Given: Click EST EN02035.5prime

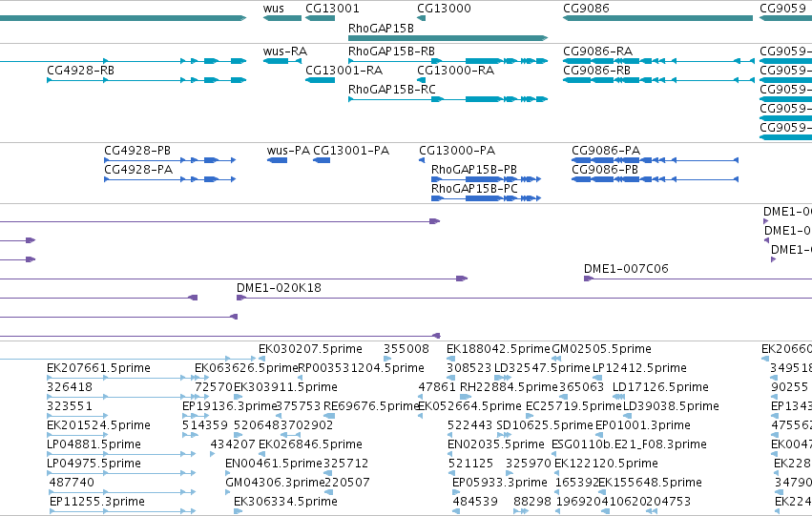Looking at the screenshot, I should pos(495,444).
